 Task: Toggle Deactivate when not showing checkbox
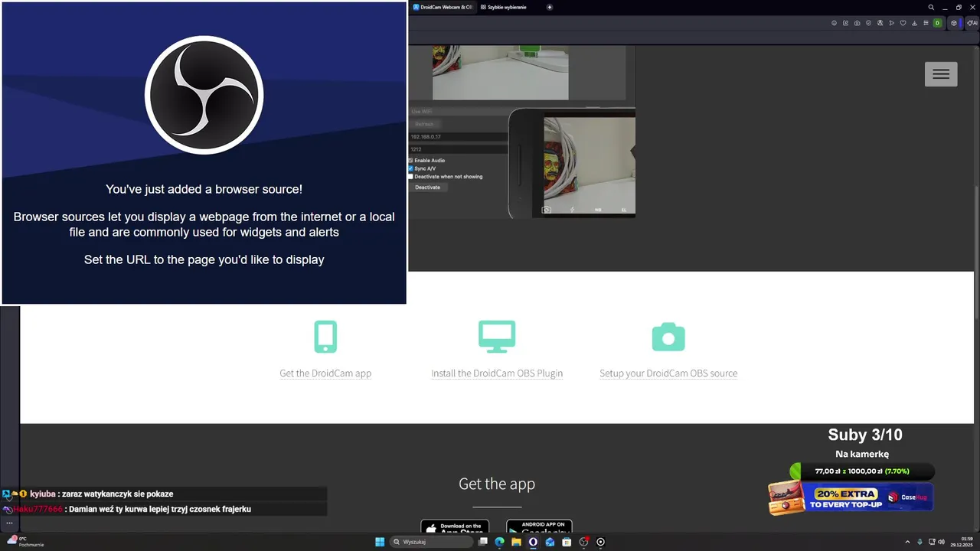(410, 177)
